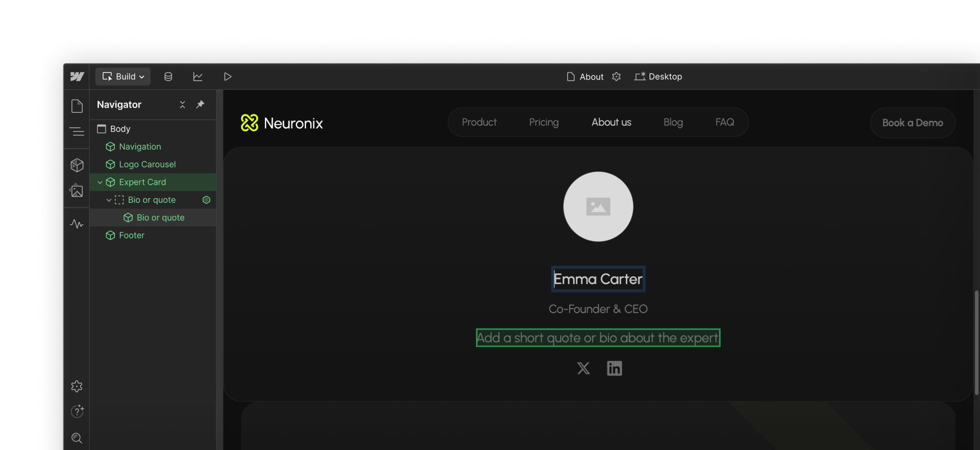Click the Product nav link

click(479, 123)
